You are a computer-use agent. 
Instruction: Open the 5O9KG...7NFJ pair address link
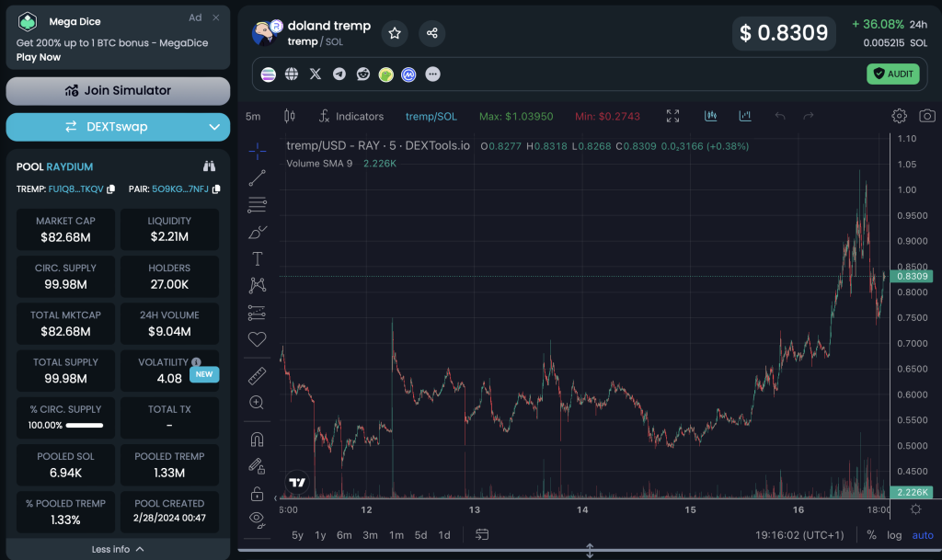coord(180,189)
